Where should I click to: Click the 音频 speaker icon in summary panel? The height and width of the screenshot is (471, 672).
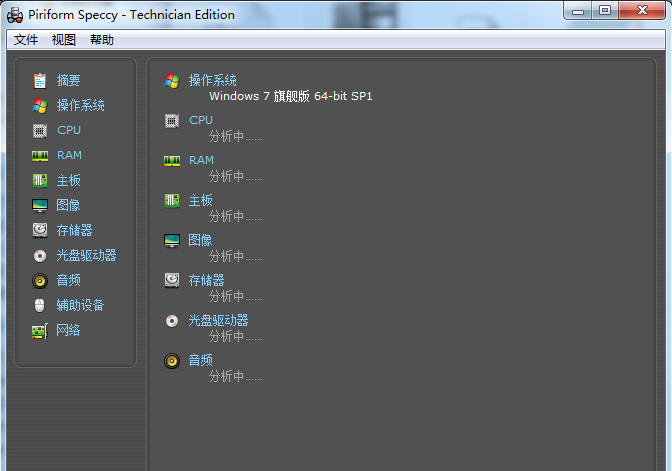point(172,361)
